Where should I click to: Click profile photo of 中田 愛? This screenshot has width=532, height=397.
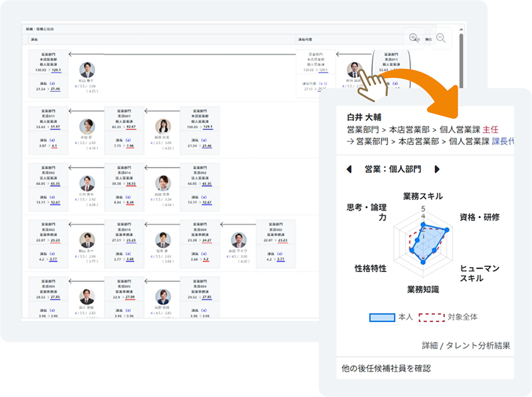[x=87, y=126]
